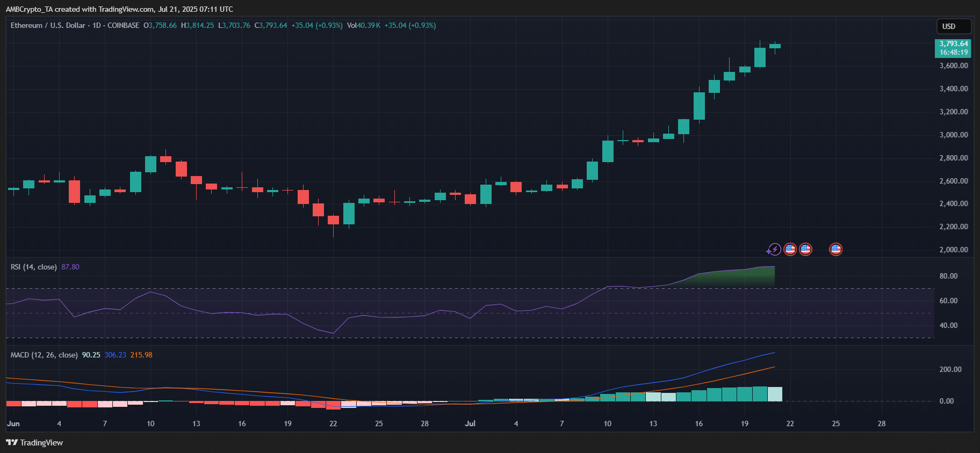This screenshot has height=453, width=980.
Task: Click the Jun label on the time axis
Action: click(13, 423)
